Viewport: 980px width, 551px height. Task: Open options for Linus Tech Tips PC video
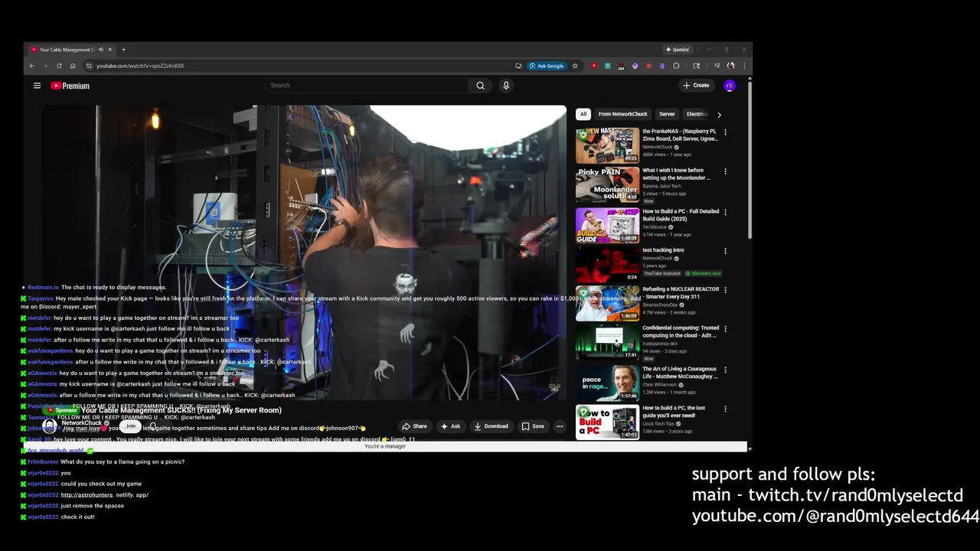[x=725, y=409]
